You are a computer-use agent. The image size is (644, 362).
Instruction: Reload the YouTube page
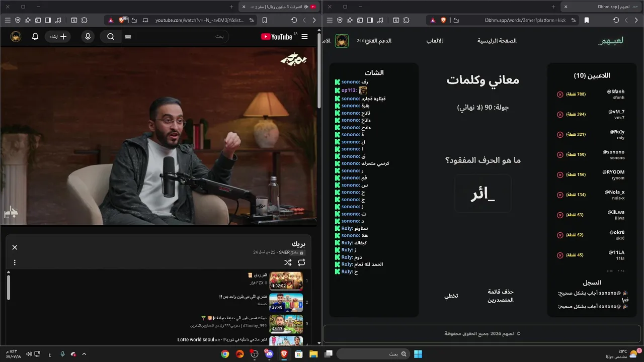click(x=294, y=20)
